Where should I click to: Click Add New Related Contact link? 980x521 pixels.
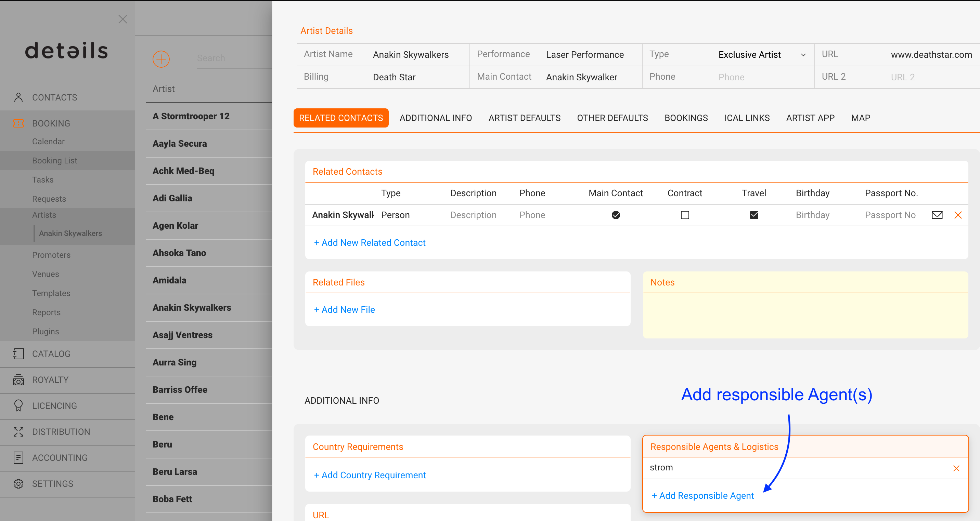click(370, 242)
